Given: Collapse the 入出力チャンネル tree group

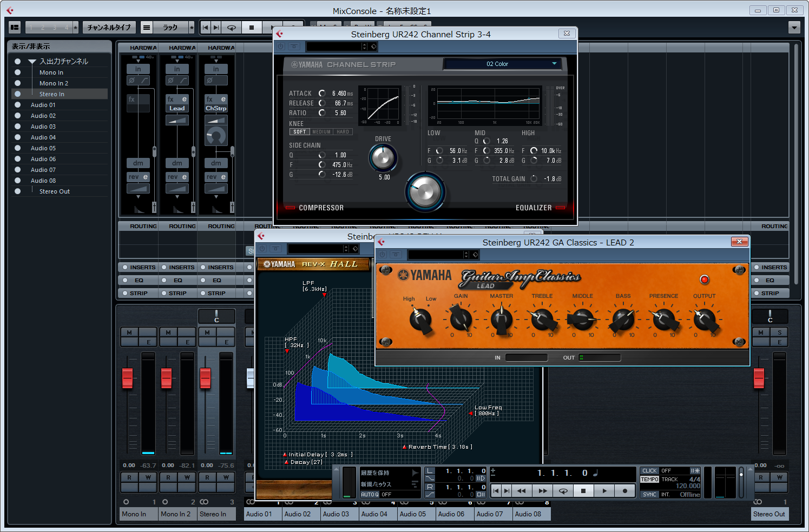Looking at the screenshot, I should tap(32, 62).
